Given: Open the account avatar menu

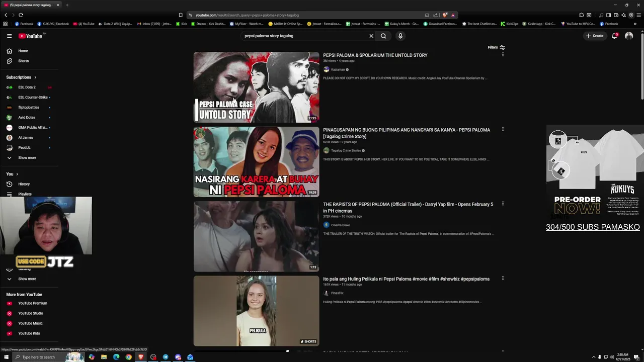Looking at the screenshot, I should [x=629, y=36].
